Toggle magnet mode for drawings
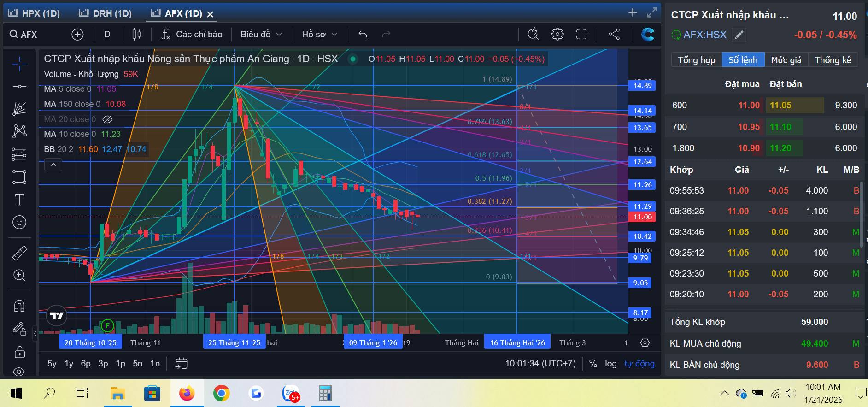The height and width of the screenshot is (407, 868). 19,306
